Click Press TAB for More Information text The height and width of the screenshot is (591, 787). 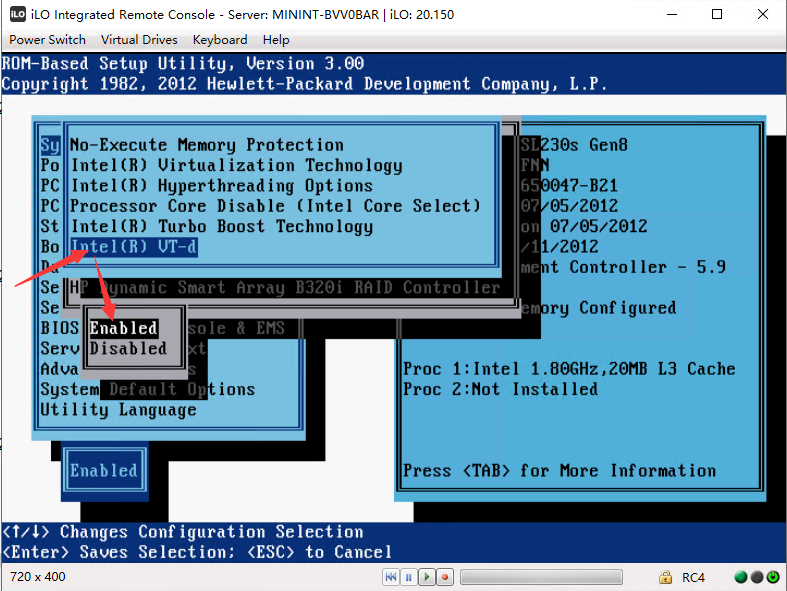click(560, 471)
